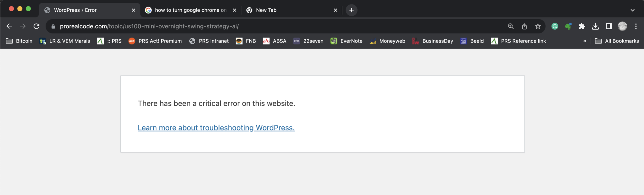Image resolution: width=644 pixels, height=195 pixels.
Task: Close the New Tab tab
Action: coord(335,10)
